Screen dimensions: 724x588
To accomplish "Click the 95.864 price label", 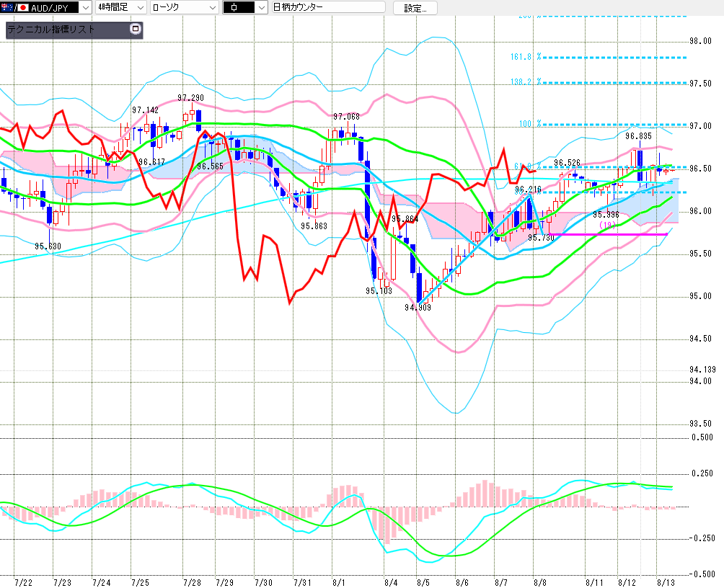I will pyautogui.click(x=405, y=219).
